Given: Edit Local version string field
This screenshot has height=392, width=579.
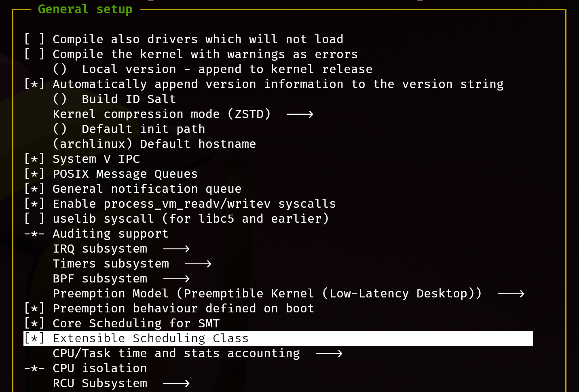Looking at the screenshot, I should tap(60, 69).
